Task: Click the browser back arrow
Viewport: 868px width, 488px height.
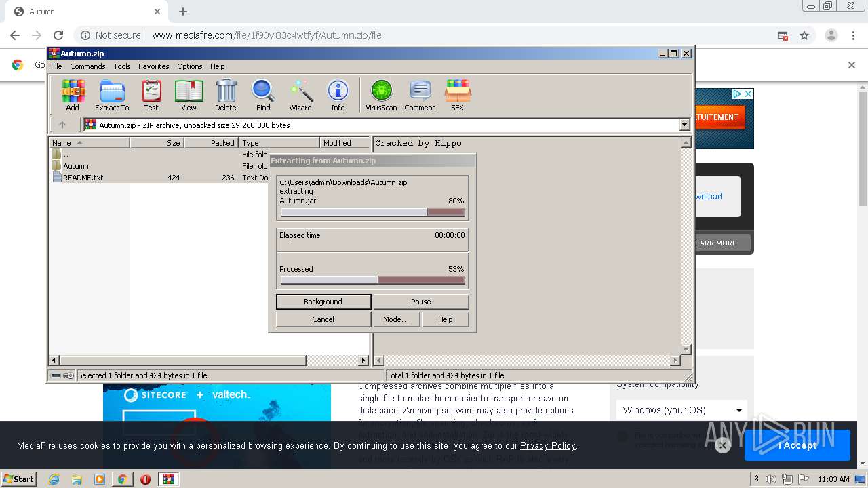Action: [15, 35]
